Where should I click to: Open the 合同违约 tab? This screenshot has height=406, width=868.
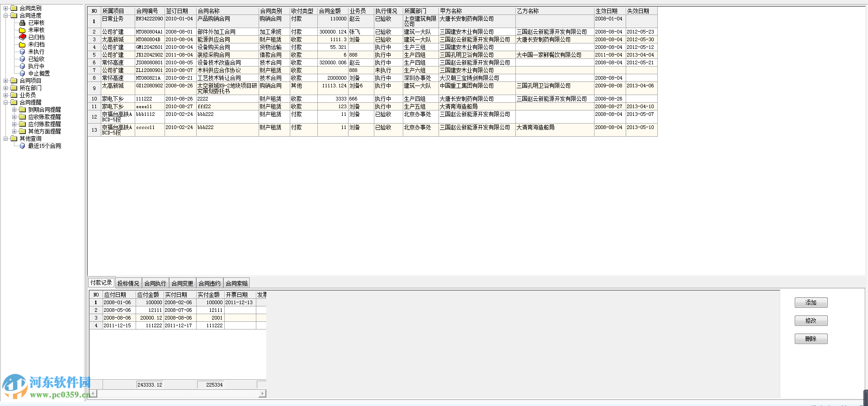click(x=210, y=283)
